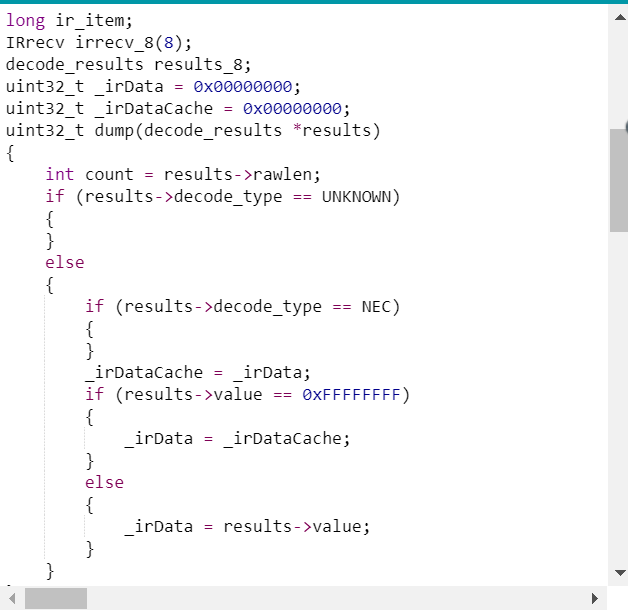The image size is (628, 610).
Task: Click the vertical scrollbar down arrow
Action: 620,573
